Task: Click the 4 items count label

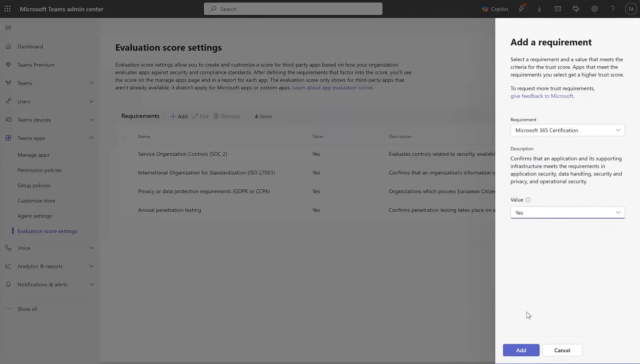Action: click(x=263, y=116)
